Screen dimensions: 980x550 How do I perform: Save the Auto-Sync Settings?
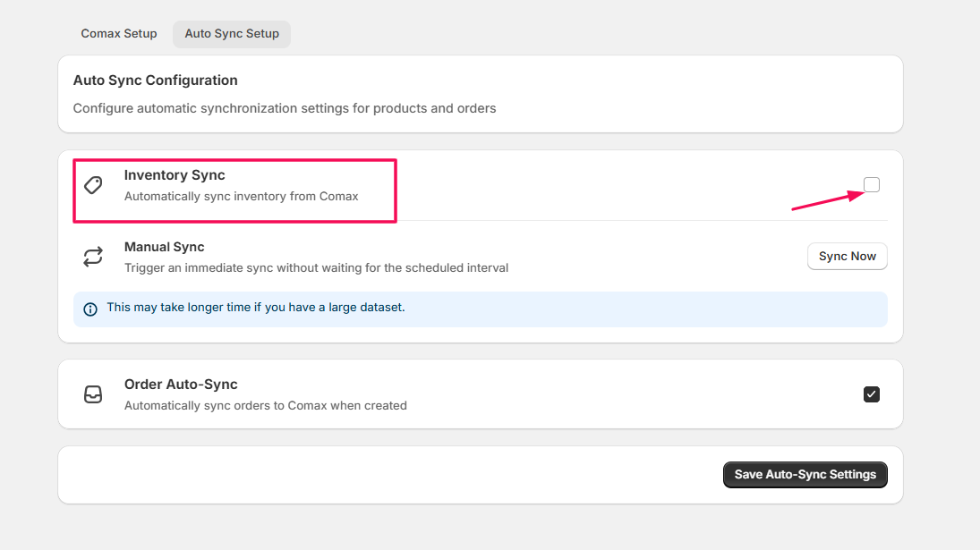coord(805,475)
